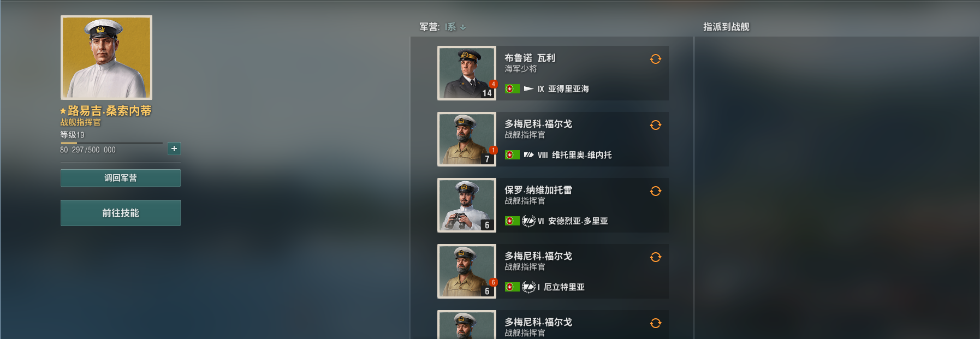Click 路易吉·桑索内蒂 commander portrait

[x=106, y=57]
